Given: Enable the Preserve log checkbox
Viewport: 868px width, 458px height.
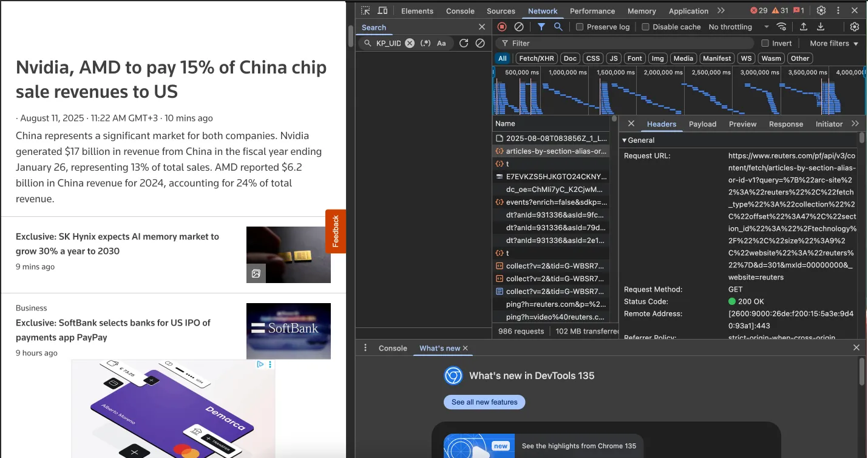Looking at the screenshot, I should 580,27.
